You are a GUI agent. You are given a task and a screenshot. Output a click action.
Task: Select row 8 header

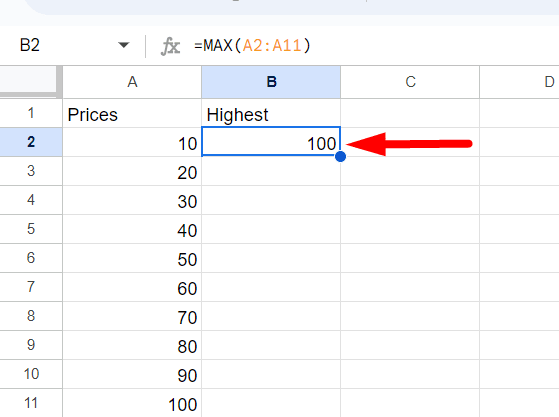[31, 316]
